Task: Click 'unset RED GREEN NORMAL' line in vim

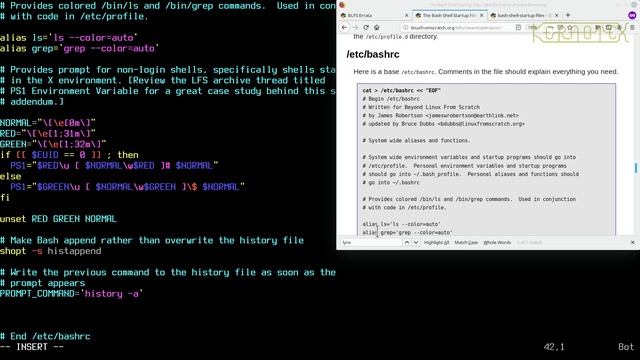Action: (x=58, y=219)
